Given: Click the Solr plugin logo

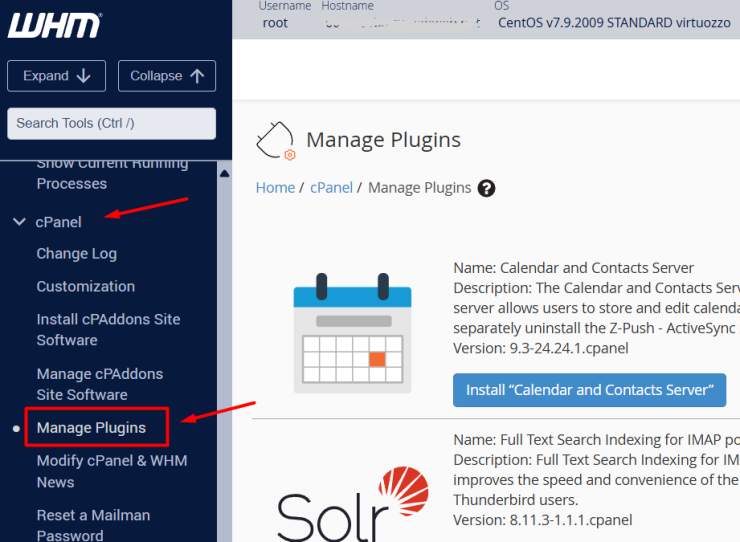Looking at the screenshot, I should click(353, 503).
